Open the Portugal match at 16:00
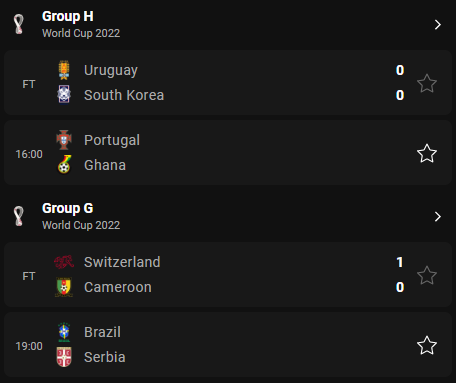 [228, 153]
